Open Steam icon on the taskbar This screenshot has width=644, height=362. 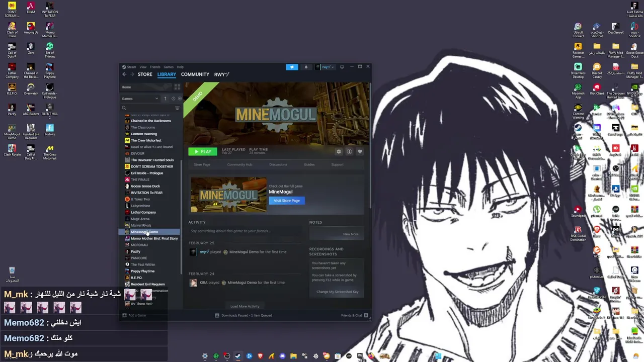pos(238,356)
